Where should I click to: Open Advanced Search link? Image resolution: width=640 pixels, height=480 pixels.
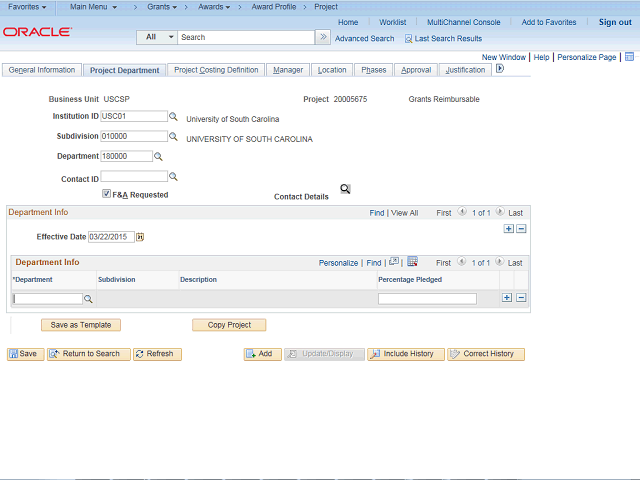pyautogui.click(x=364, y=38)
